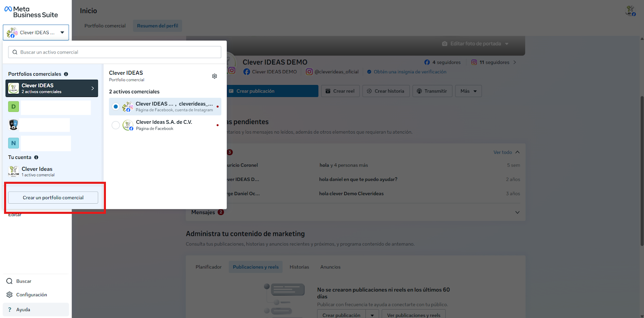Image resolution: width=644 pixels, height=318 pixels.
Task: Open the Clever IDEAS account dropdown
Action: [36, 33]
